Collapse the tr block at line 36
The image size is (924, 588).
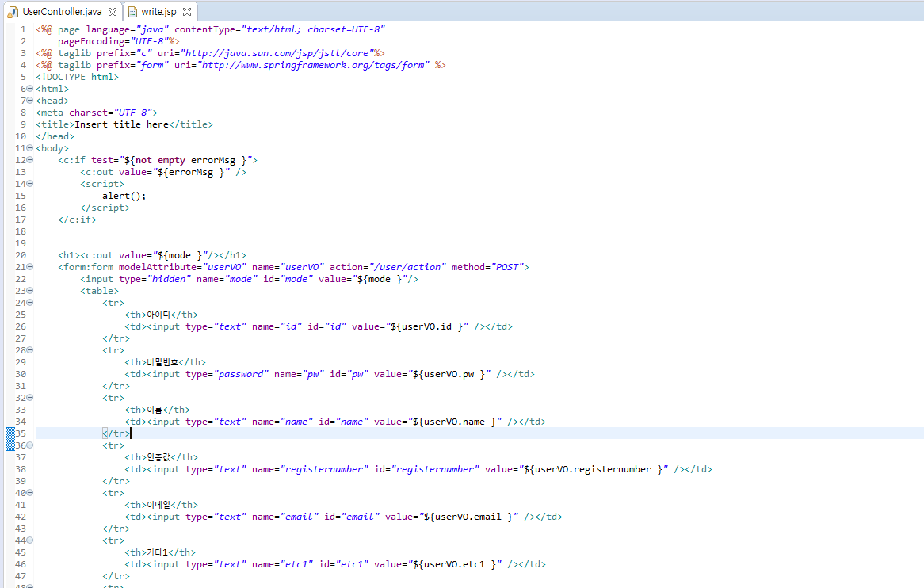pyautogui.click(x=30, y=445)
